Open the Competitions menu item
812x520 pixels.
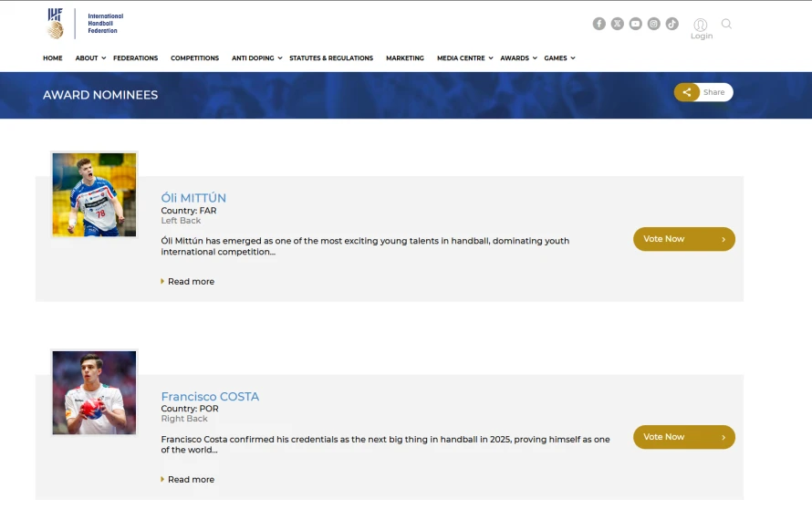coord(194,58)
